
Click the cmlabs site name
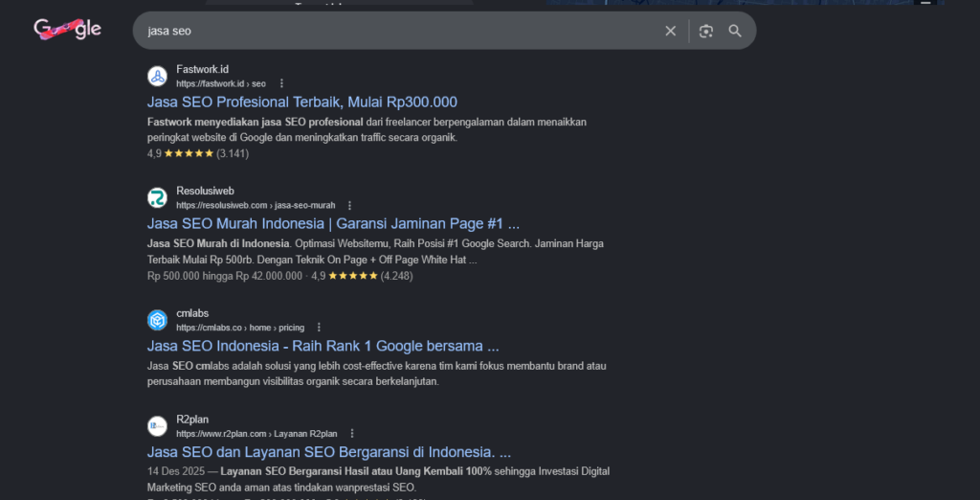(x=192, y=313)
